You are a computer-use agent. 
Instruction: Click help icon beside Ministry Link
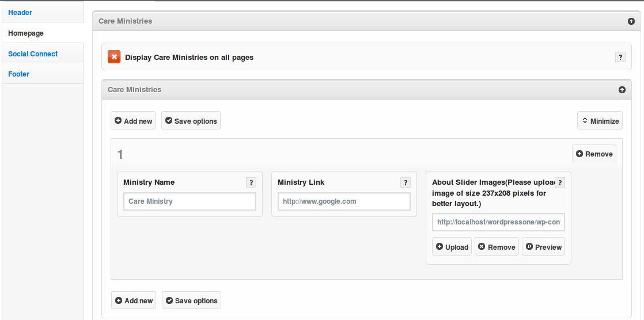coord(406,182)
